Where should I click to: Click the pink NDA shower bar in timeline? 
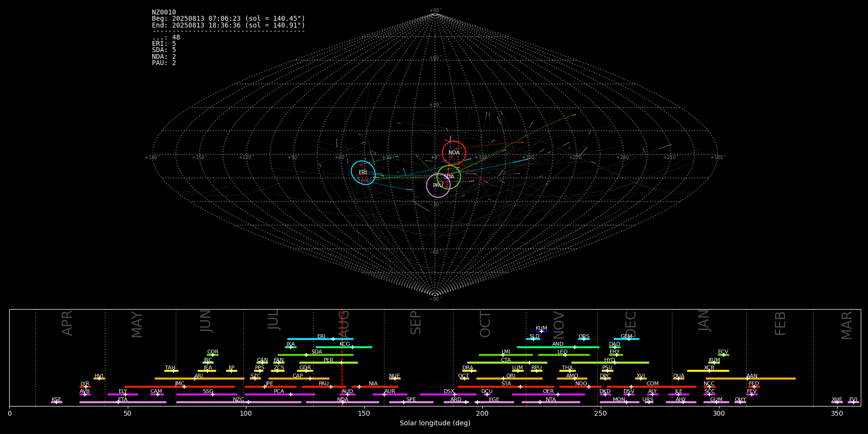(x=342, y=402)
